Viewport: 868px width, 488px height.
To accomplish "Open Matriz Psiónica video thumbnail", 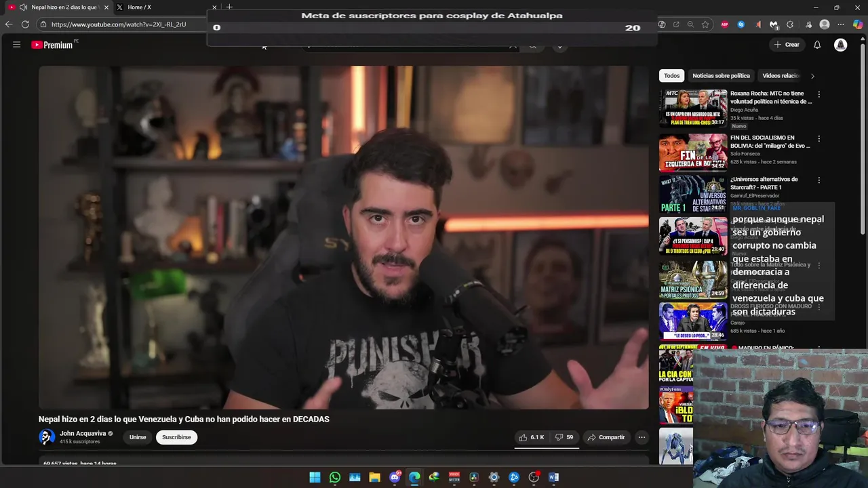I will [693, 279].
